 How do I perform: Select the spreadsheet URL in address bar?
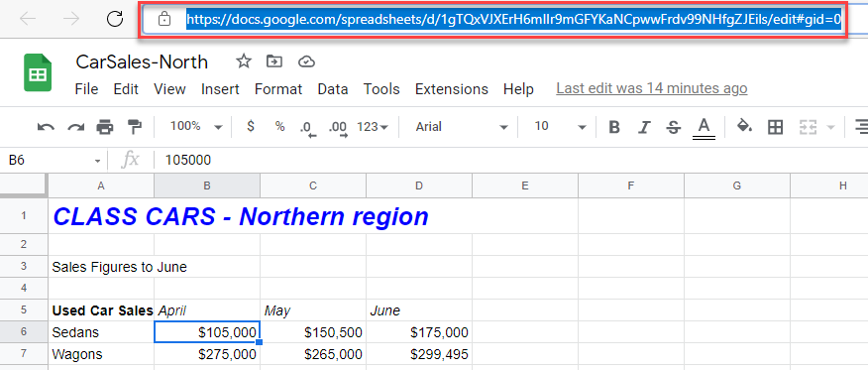[x=514, y=21]
